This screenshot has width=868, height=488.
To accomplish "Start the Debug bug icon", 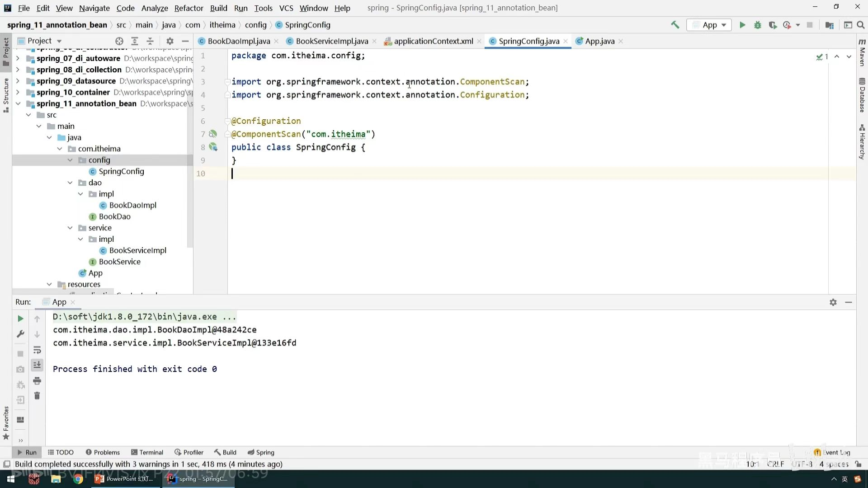I will point(758,25).
